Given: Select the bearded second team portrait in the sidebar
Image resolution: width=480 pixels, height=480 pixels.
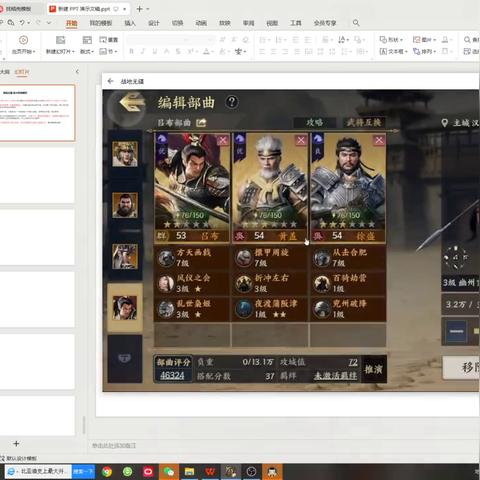Looking at the screenshot, I should click(x=125, y=205).
